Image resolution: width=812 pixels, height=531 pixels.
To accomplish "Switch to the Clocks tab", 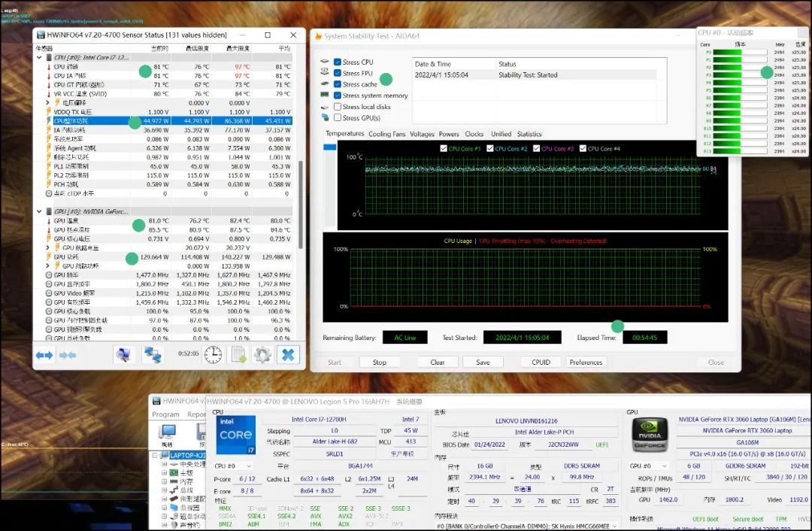I will pyautogui.click(x=474, y=134).
